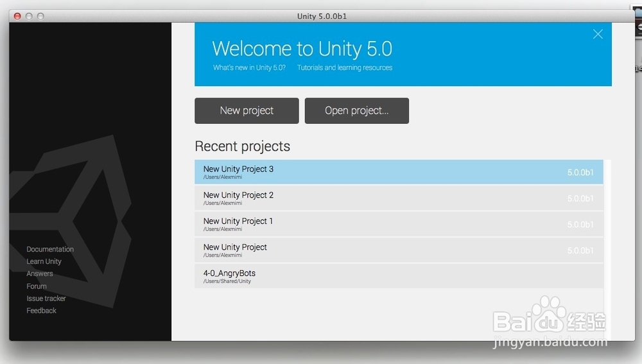Click the Open project... button

[356, 110]
